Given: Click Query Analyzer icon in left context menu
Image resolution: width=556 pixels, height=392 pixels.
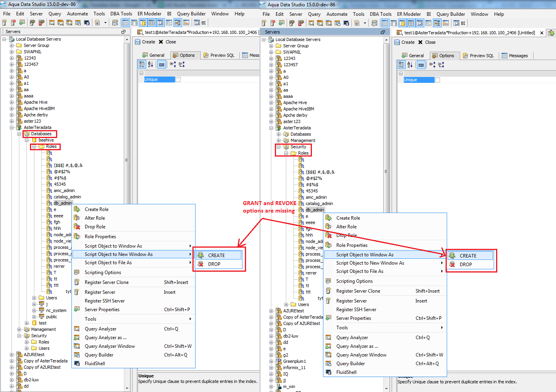Looking at the screenshot, I should click(77, 329).
